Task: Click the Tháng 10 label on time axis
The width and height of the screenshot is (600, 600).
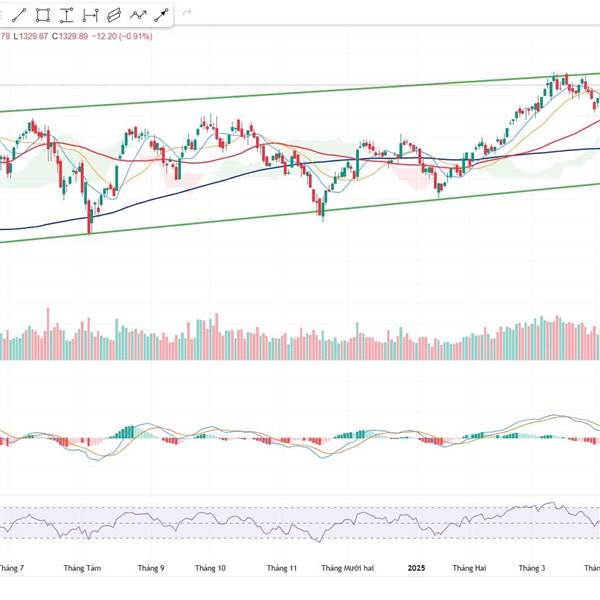Action: tap(210, 568)
